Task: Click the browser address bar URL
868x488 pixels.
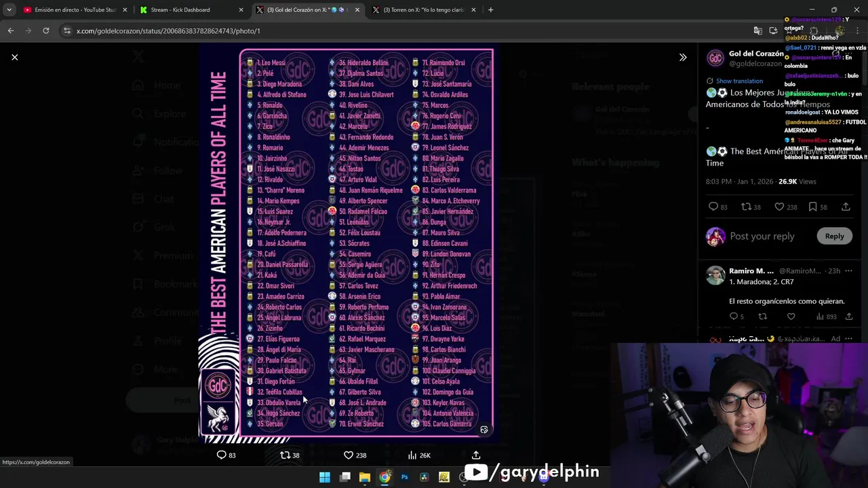Action: (168, 31)
